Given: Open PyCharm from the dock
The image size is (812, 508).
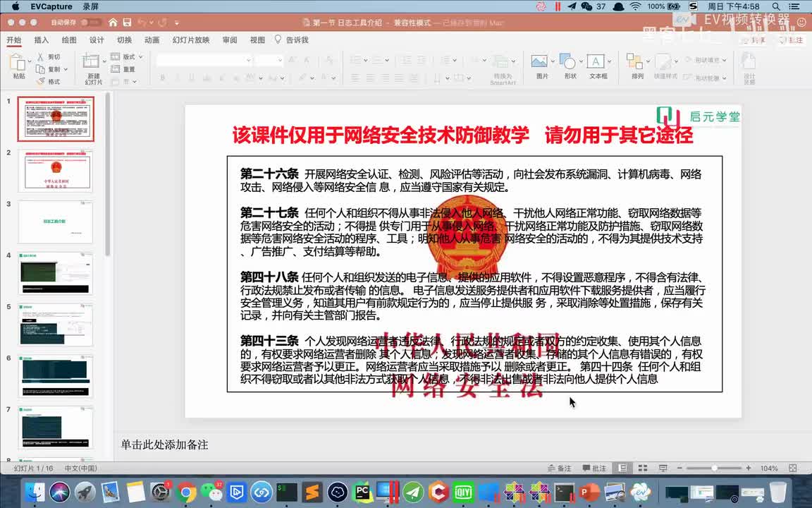Looking at the screenshot, I should [x=362, y=492].
